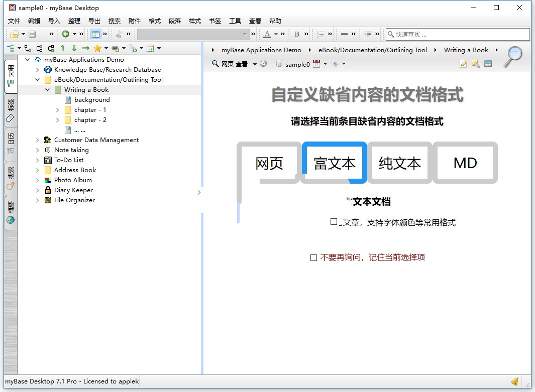This screenshot has width=535, height=392.
Task: Click the scissors cut icon
Action: pyautogui.click(x=119, y=34)
